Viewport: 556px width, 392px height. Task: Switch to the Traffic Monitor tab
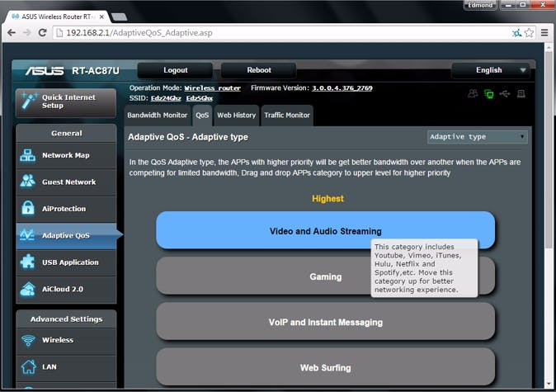(x=287, y=116)
